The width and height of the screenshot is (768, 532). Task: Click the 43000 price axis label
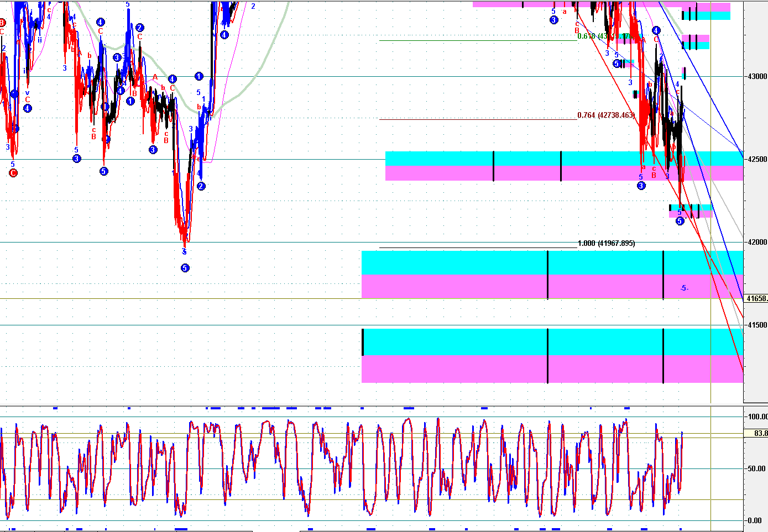pos(757,76)
